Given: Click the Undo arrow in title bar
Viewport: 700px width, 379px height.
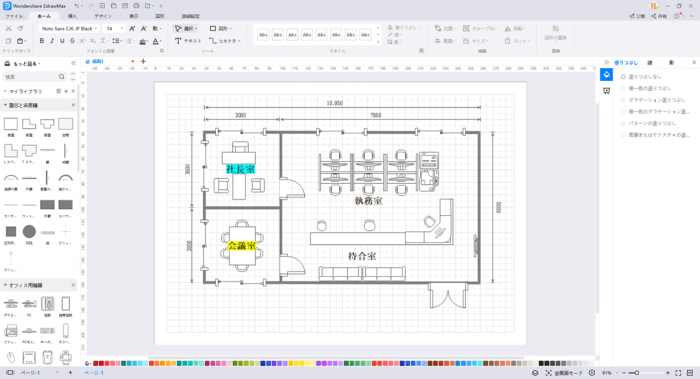Looking at the screenshot, I should tap(77, 6).
